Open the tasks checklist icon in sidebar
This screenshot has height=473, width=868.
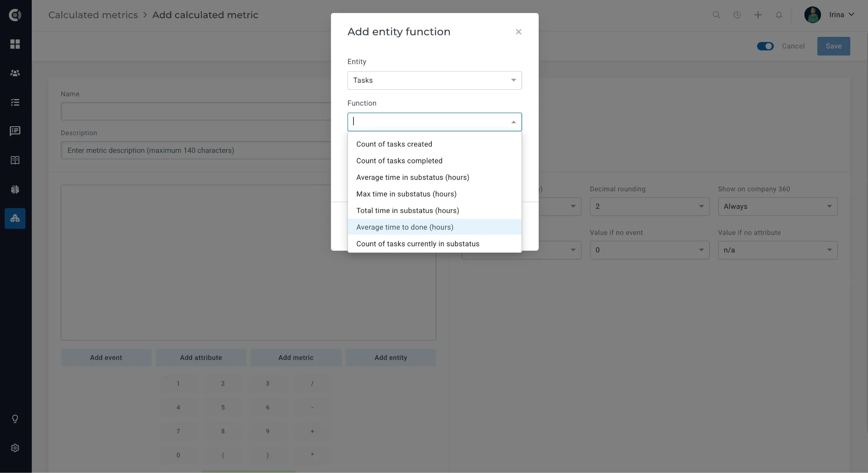[x=15, y=102]
